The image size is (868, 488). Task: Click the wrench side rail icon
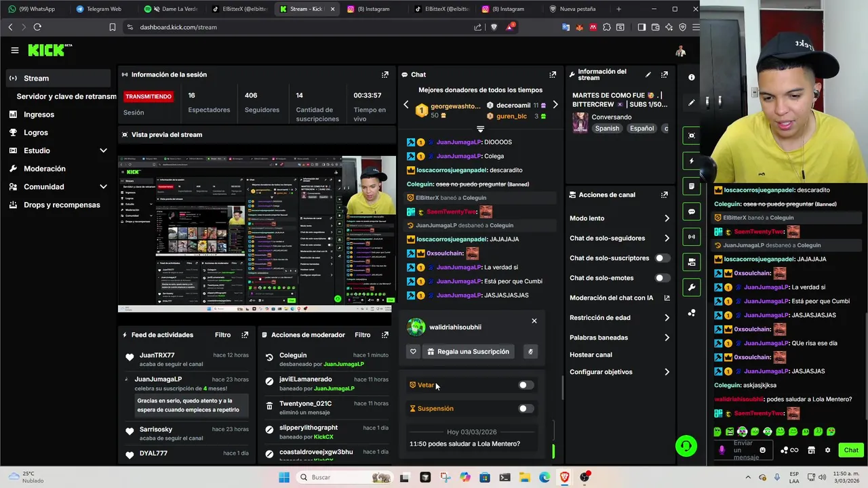click(x=692, y=287)
